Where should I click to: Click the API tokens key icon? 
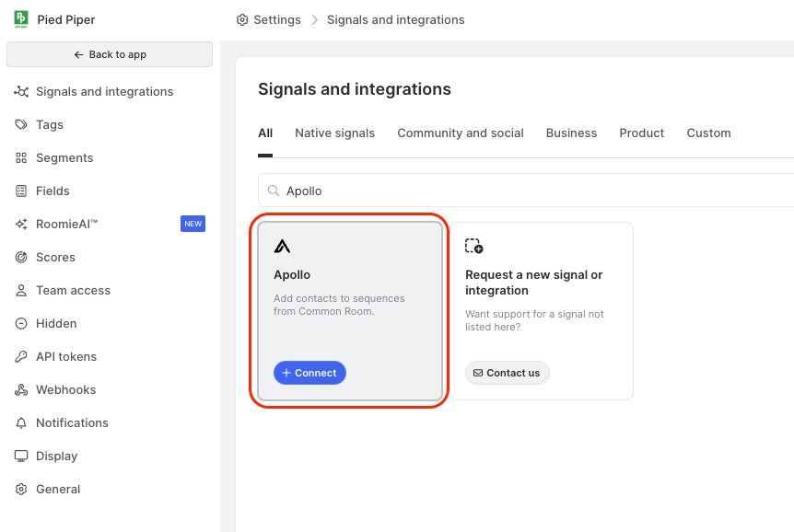coord(21,357)
